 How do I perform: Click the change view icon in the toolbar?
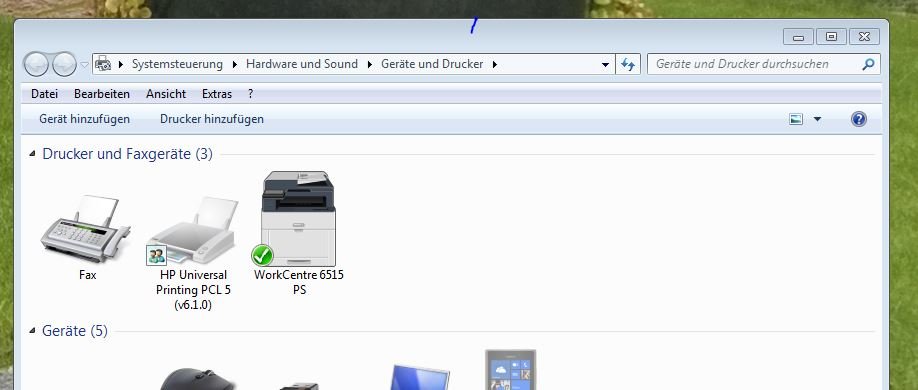point(796,119)
